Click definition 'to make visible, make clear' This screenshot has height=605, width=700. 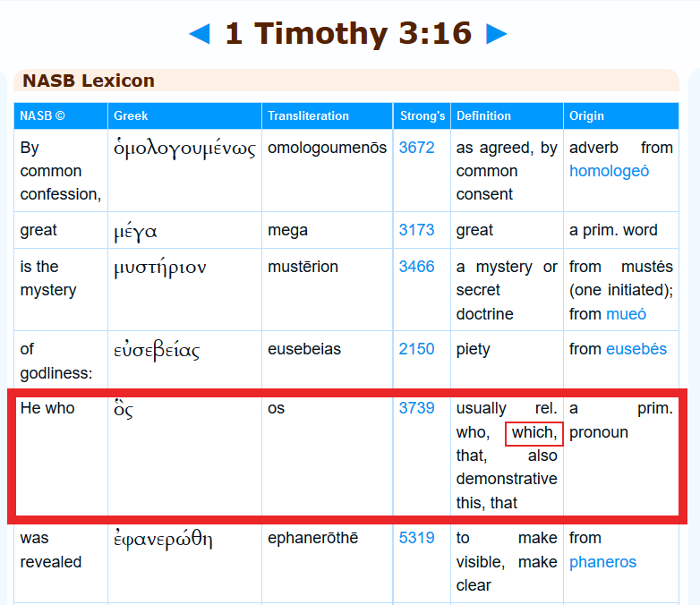pyautogui.click(x=507, y=561)
